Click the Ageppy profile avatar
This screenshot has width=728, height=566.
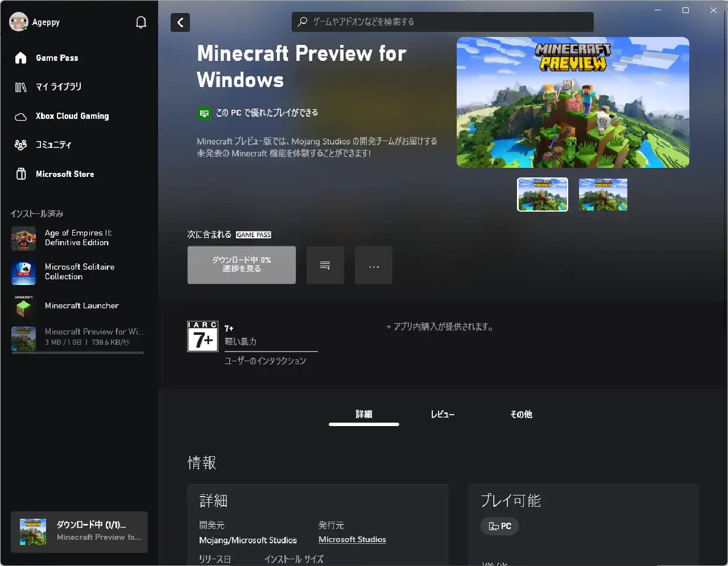click(19, 22)
